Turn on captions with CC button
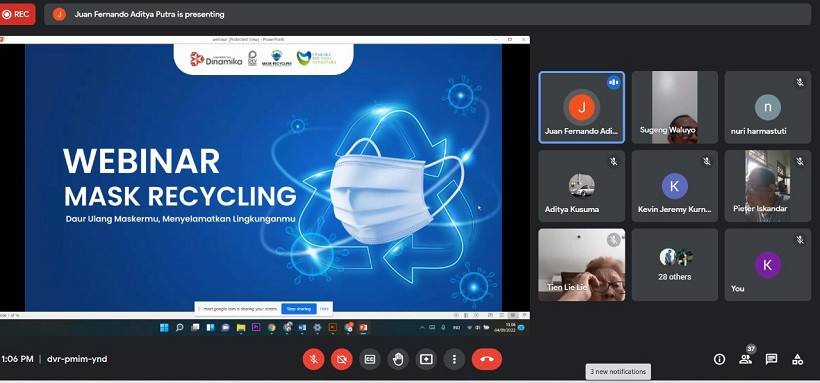Image resolution: width=820 pixels, height=383 pixels. pos(370,359)
